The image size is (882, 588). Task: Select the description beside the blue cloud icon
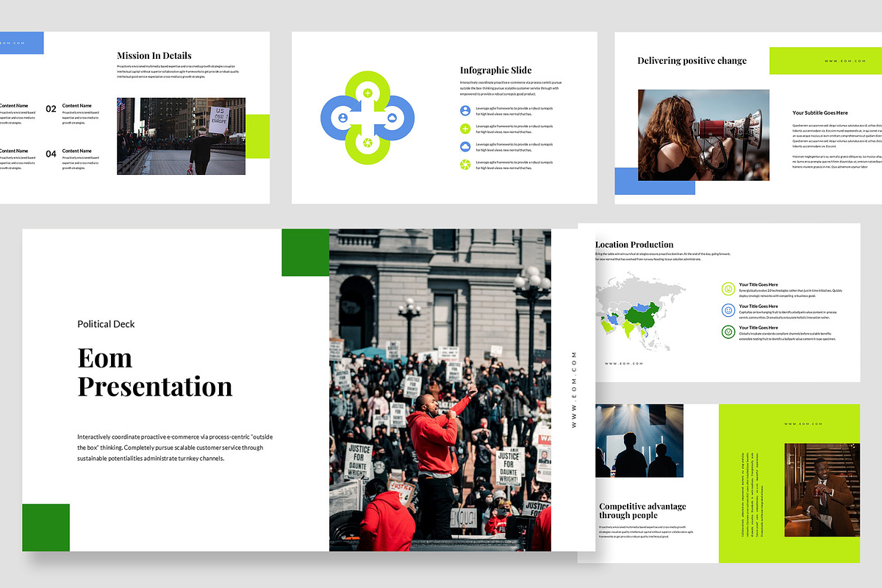(514, 146)
